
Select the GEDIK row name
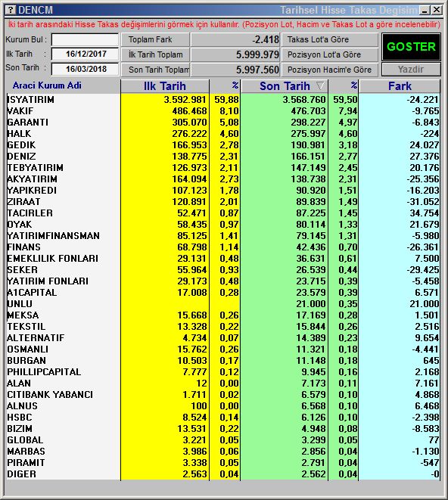coord(21,145)
